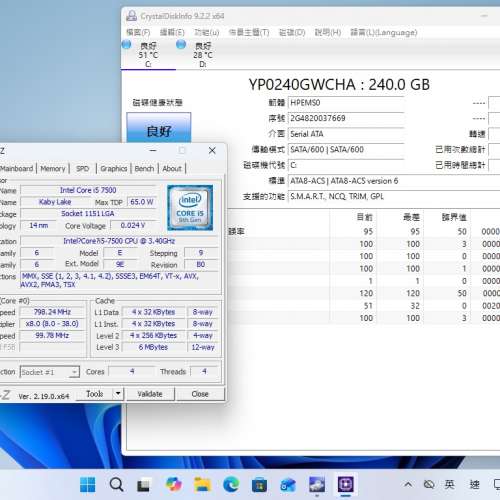The width and height of the screenshot is (500, 500).
Task: Open the 功能(u) menu in CrystalDiskInfo
Action: 207,32
